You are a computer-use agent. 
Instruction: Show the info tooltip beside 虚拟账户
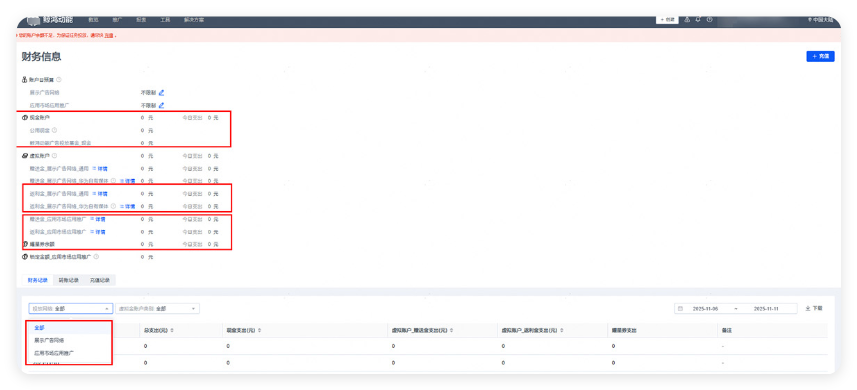(x=54, y=156)
